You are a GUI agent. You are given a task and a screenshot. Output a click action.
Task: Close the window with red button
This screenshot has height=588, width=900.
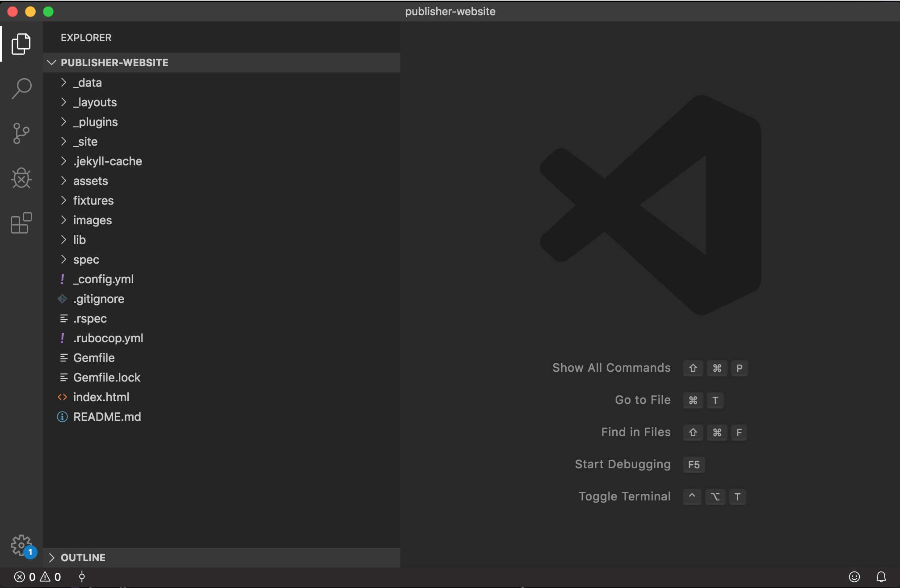(13, 12)
